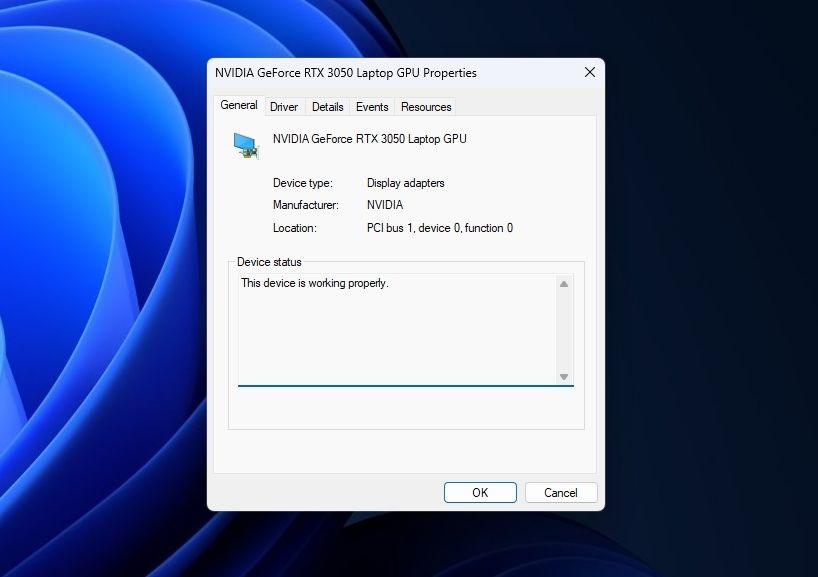Close the GPU Properties dialog
Screen dimensions: 818x577
pos(590,73)
